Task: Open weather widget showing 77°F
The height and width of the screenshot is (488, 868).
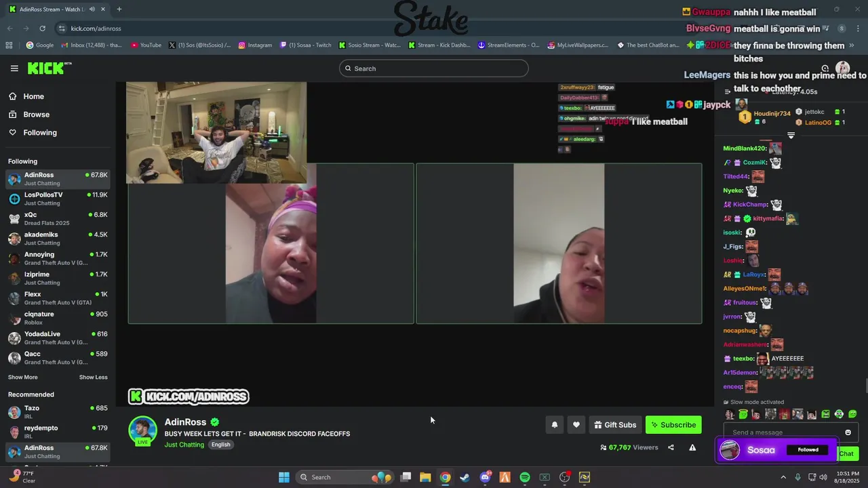Action: (x=22, y=477)
